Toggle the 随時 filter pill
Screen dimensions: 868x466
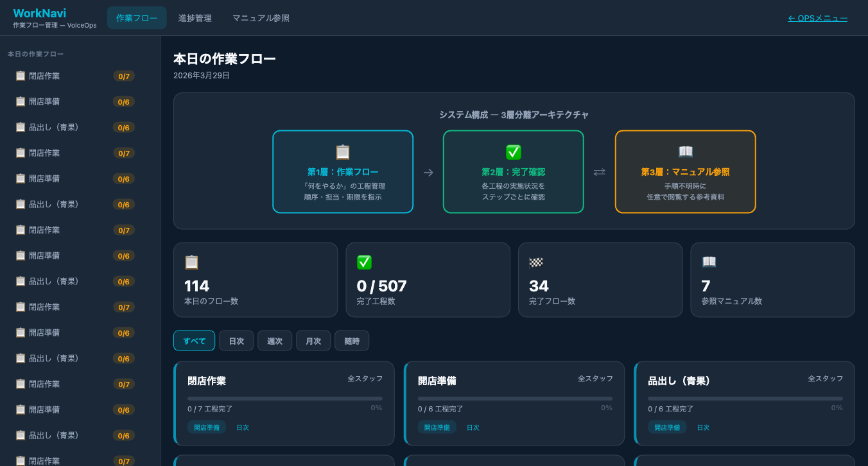[351, 341]
